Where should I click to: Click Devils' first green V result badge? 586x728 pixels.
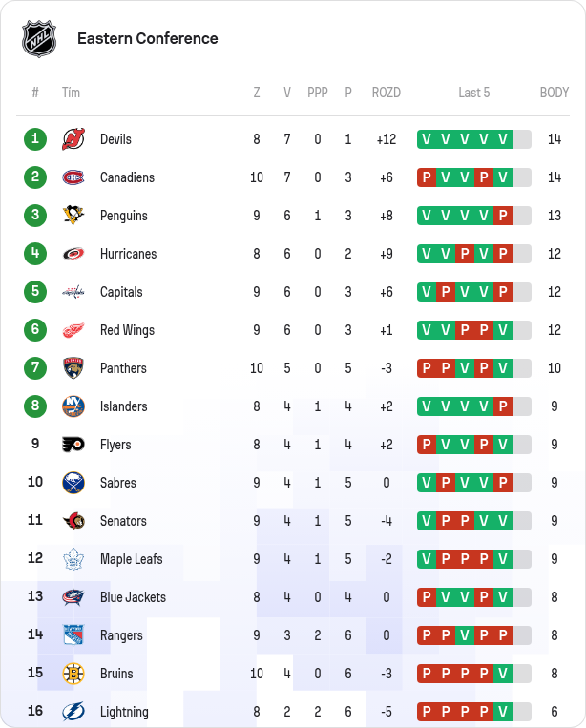[427, 139]
